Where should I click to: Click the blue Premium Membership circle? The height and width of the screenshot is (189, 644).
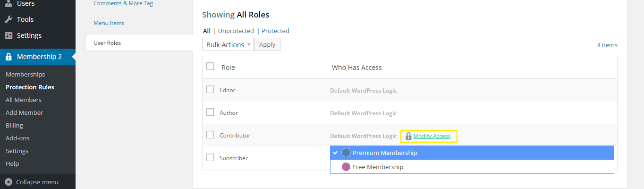(x=346, y=153)
